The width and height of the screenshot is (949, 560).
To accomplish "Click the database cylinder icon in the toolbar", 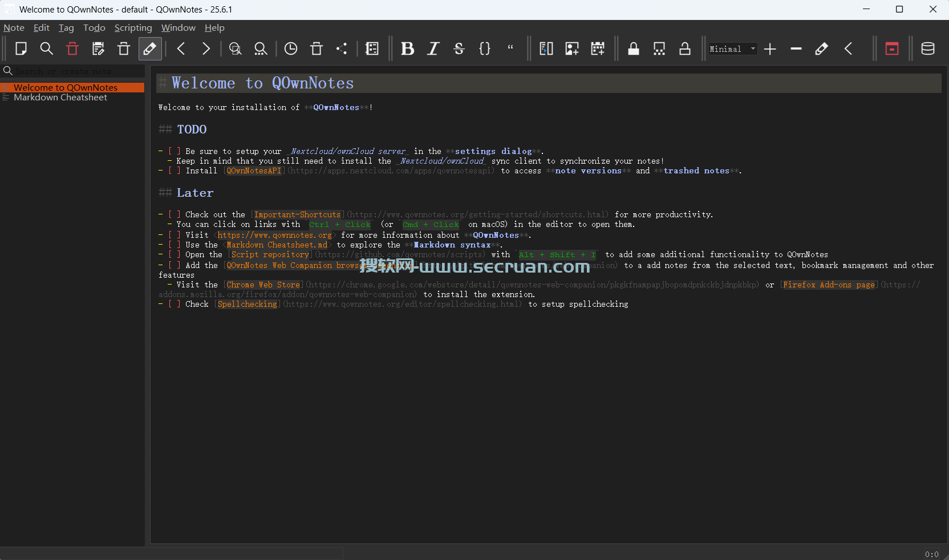I will (x=928, y=49).
